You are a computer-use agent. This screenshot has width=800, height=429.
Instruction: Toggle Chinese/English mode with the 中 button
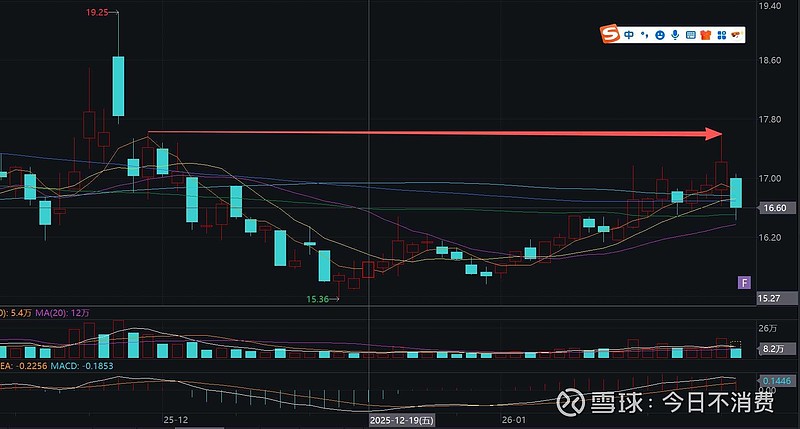click(629, 35)
